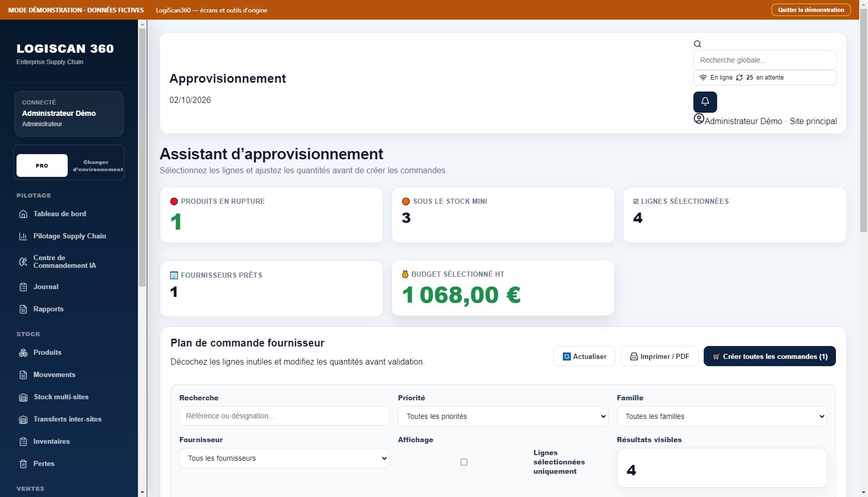Click the Produits sidebar icon
The image size is (868, 497).
click(x=23, y=353)
